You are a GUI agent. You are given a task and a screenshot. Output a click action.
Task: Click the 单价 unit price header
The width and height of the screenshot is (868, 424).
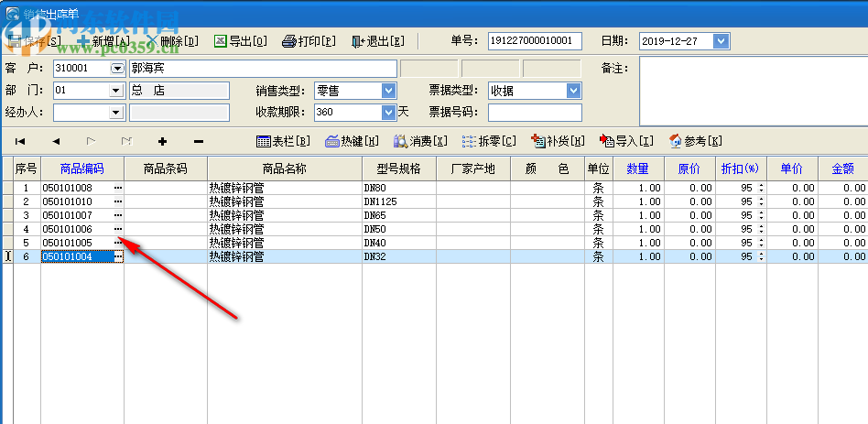click(x=793, y=169)
